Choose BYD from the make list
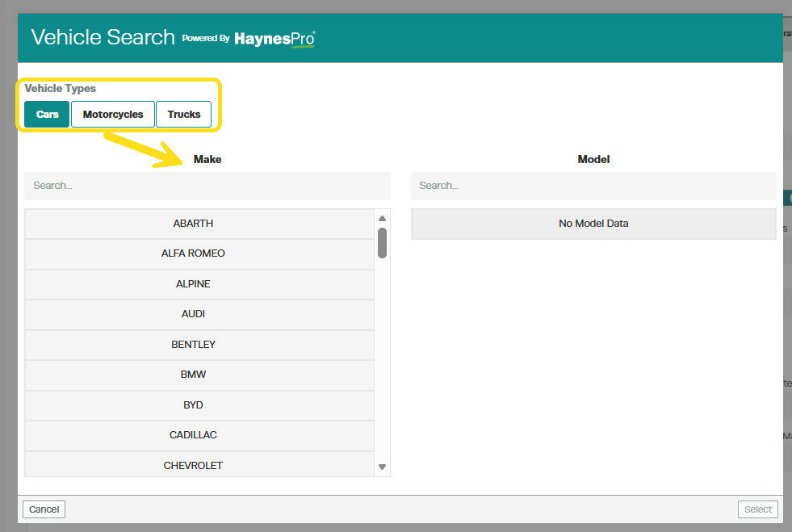 coord(199,405)
